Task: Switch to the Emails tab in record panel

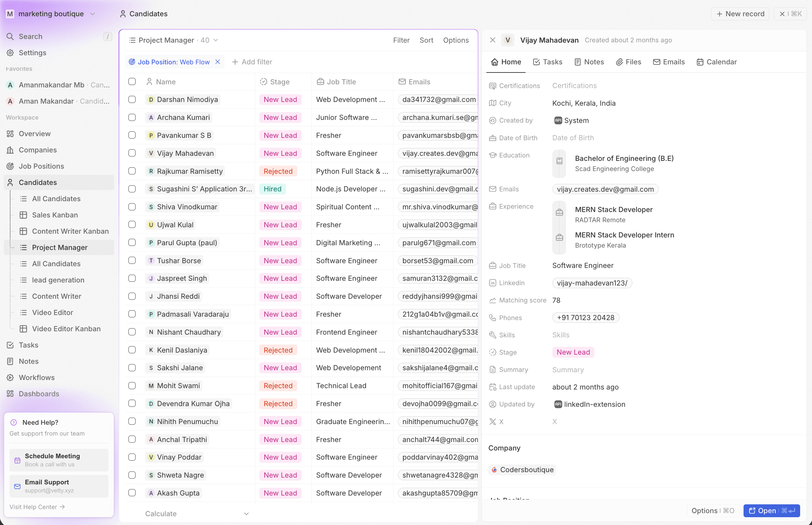Action: pyautogui.click(x=669, y=62)
